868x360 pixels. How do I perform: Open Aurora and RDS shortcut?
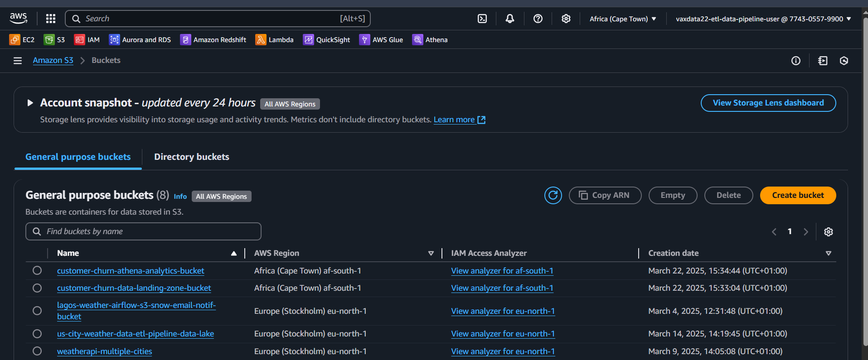coord(140,40)
